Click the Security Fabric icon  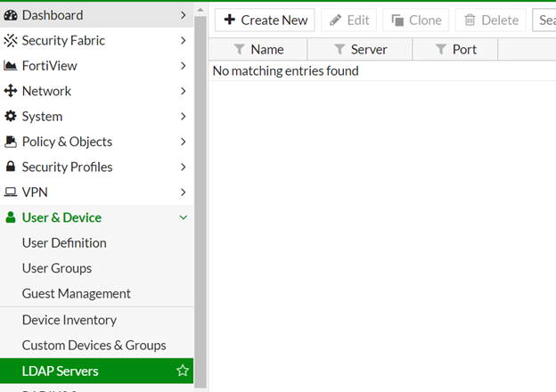(11, 40)
